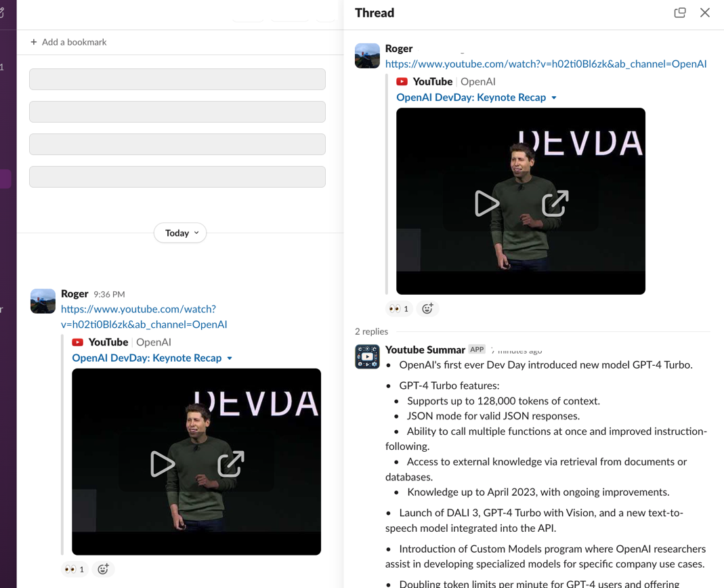Open thread in new window icon
The image size is (724, 588).
pyautogui.click(x=680, y=12)
